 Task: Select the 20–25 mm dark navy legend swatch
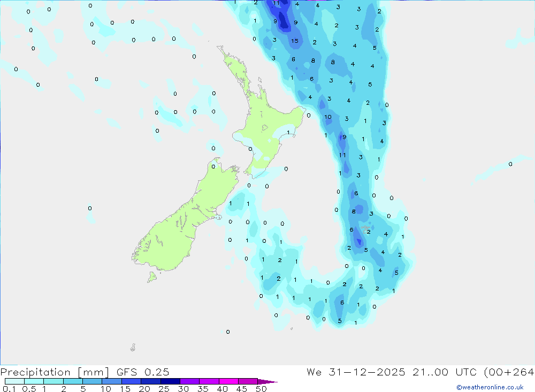pyautogui.click(x=151, y=381)
